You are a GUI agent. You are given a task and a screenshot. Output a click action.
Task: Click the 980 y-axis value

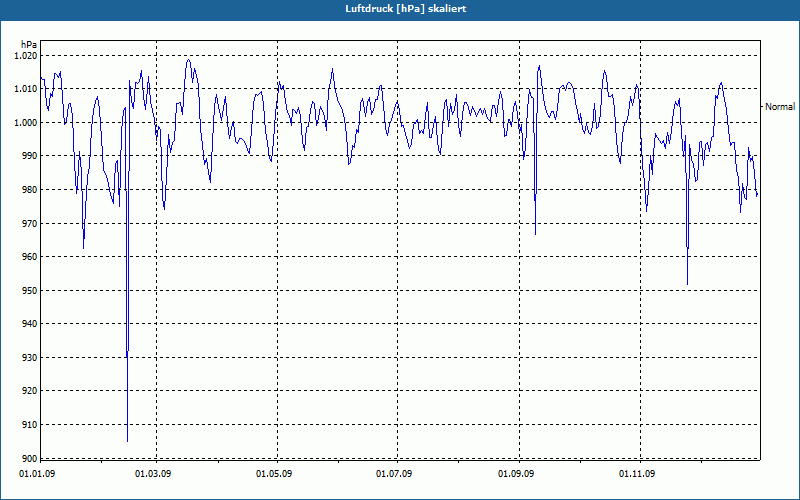[31, 190]
